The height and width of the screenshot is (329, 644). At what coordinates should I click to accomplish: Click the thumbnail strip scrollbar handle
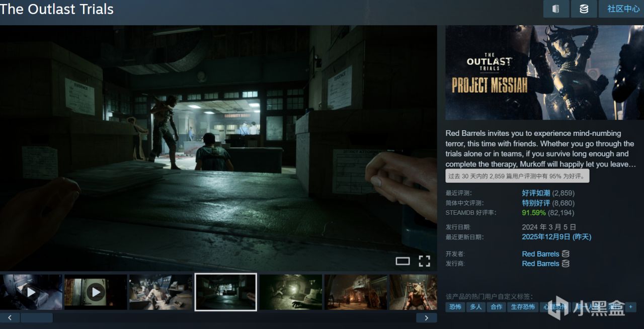[36, 317]
